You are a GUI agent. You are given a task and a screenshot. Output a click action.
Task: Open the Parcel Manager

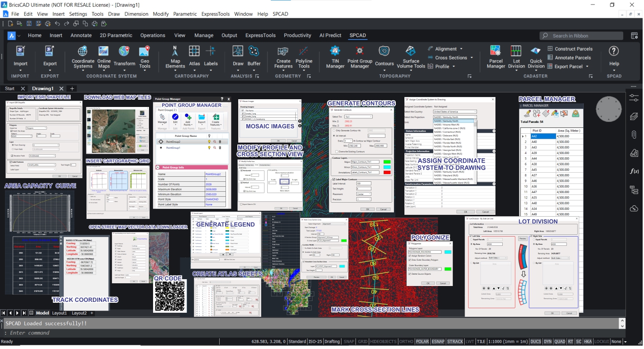(x=495, y=57)
